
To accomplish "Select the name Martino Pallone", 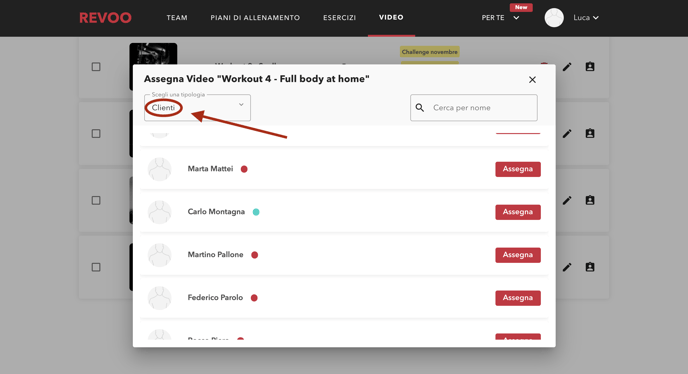I will [215, 255].
